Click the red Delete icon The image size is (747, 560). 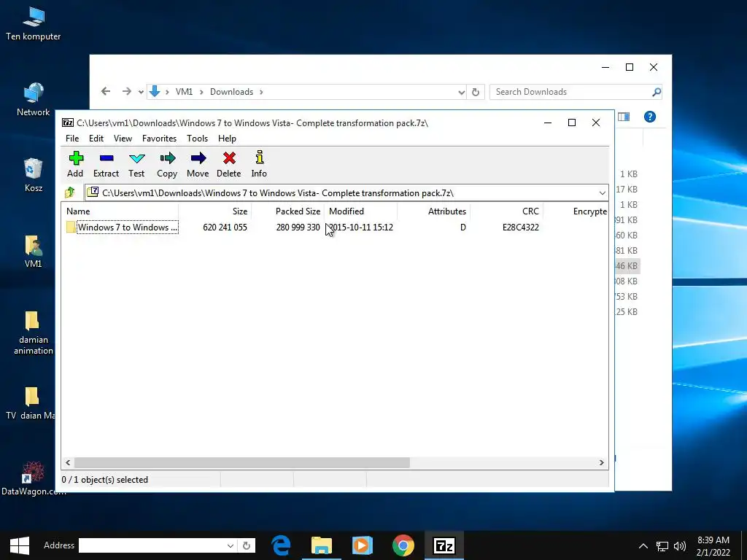pos(228,164)
